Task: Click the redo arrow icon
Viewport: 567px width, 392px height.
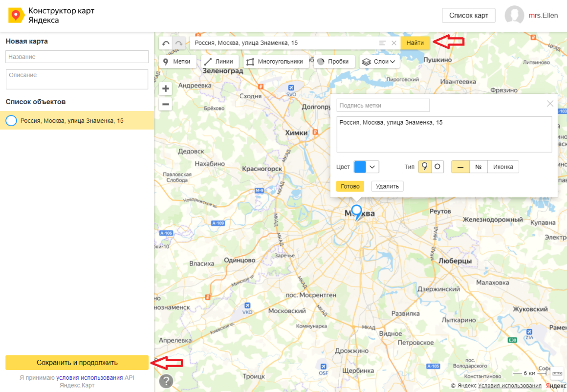Action: tap(179, 43)
